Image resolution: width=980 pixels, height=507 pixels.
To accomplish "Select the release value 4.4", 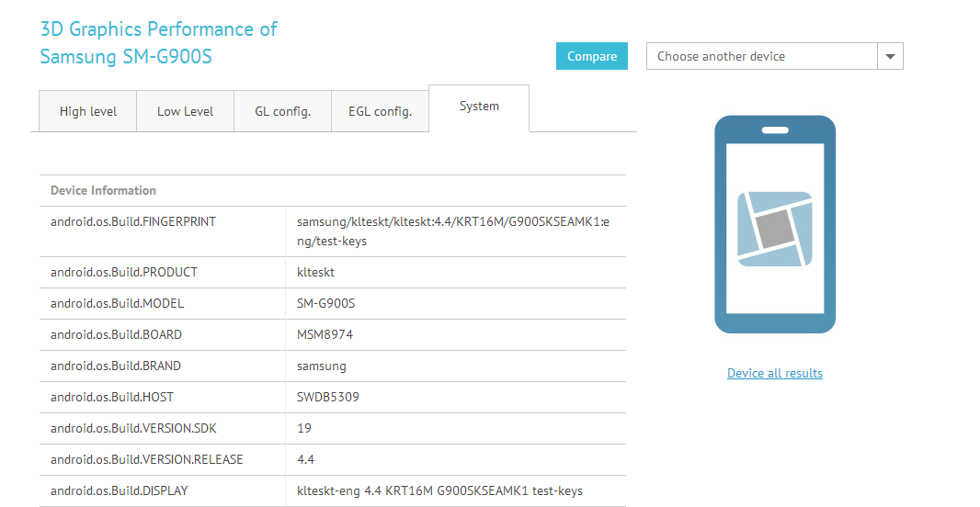I will point(305,459).
